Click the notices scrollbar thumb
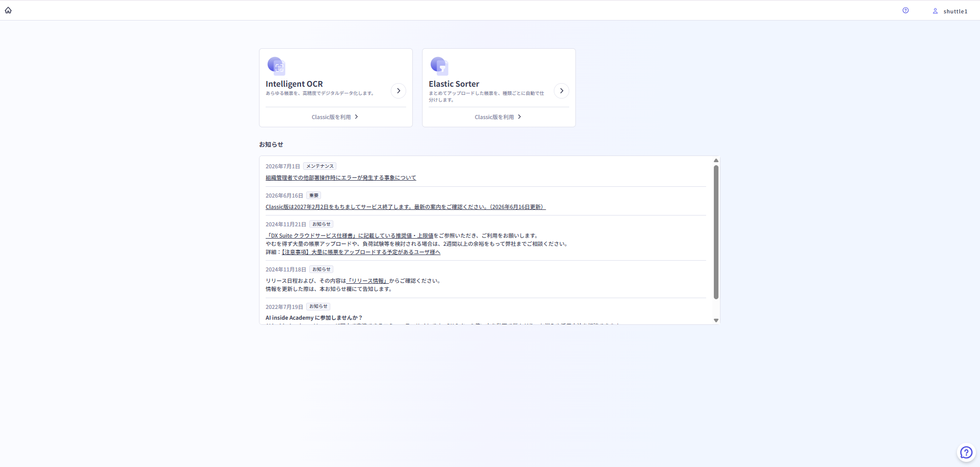The height and width of the screenshot is (467, 980). [716, 232]
